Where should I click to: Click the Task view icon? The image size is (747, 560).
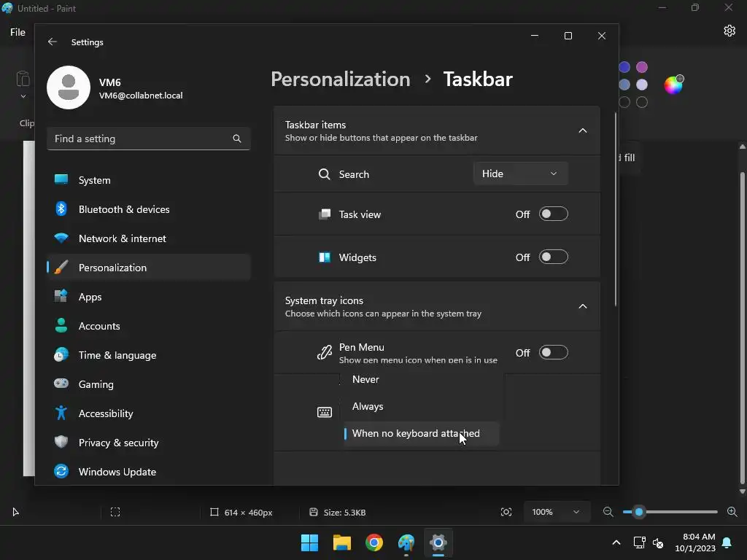pos(325,214)
